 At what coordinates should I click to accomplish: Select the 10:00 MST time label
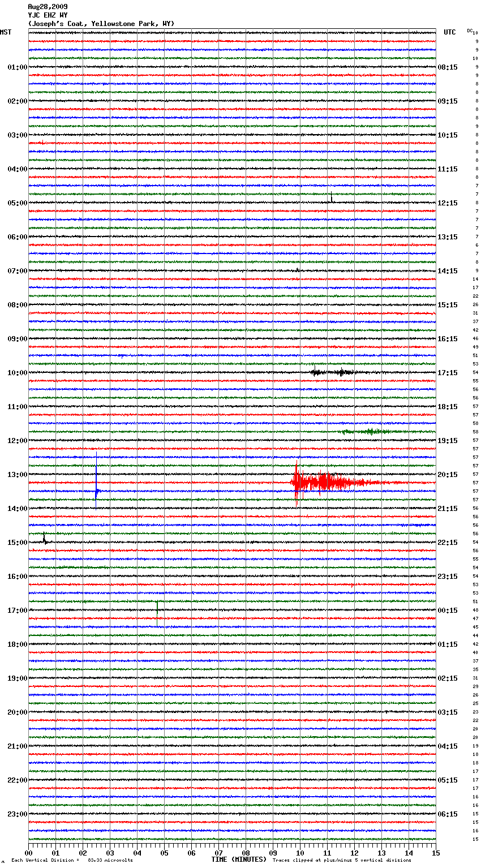18,373
